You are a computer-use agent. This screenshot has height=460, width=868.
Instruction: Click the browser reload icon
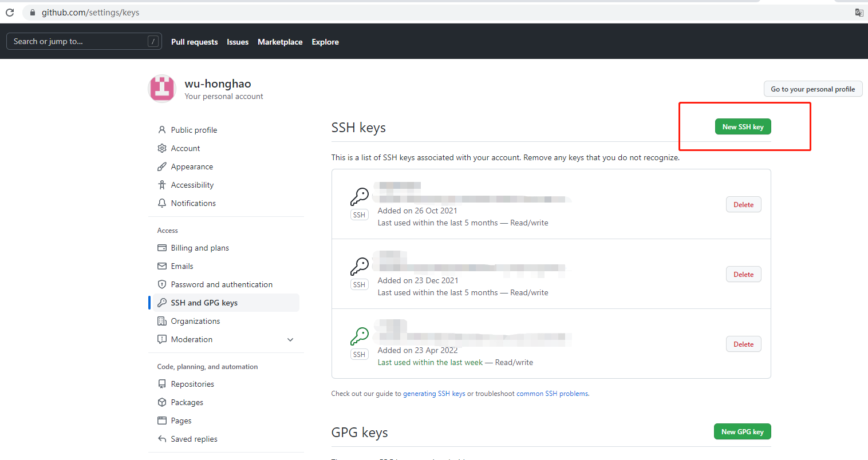click(10, 12)
